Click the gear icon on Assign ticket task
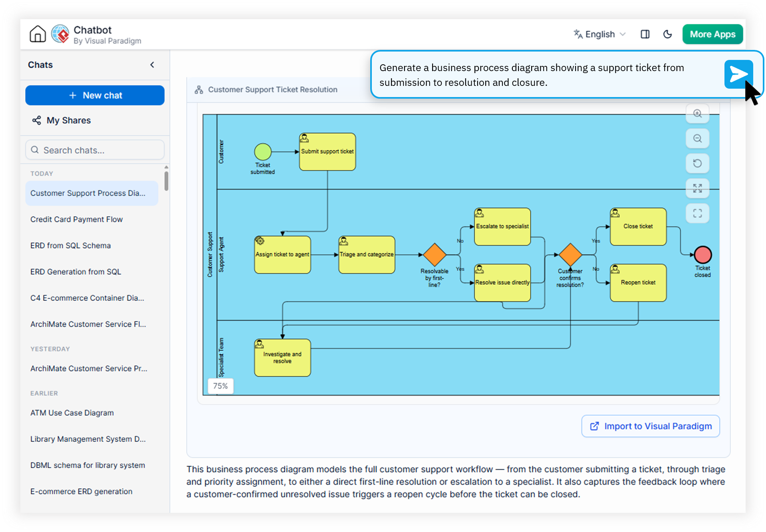The height and width of the screenshot is (532, 766). tap(260, 241)
